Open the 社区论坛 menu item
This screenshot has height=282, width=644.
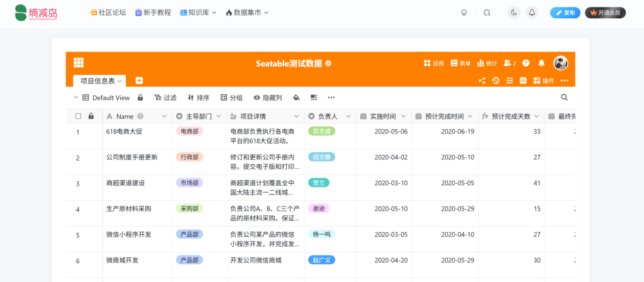[108, 13]
